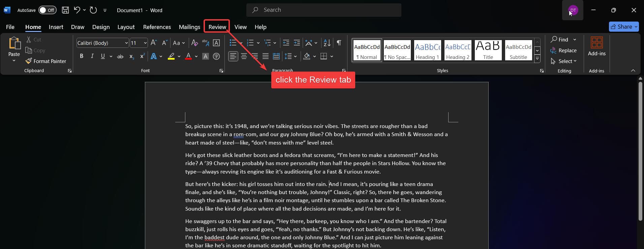Click the vertical document scrollbar
Viewport: 644px width, 249px height.
[640, 151]
